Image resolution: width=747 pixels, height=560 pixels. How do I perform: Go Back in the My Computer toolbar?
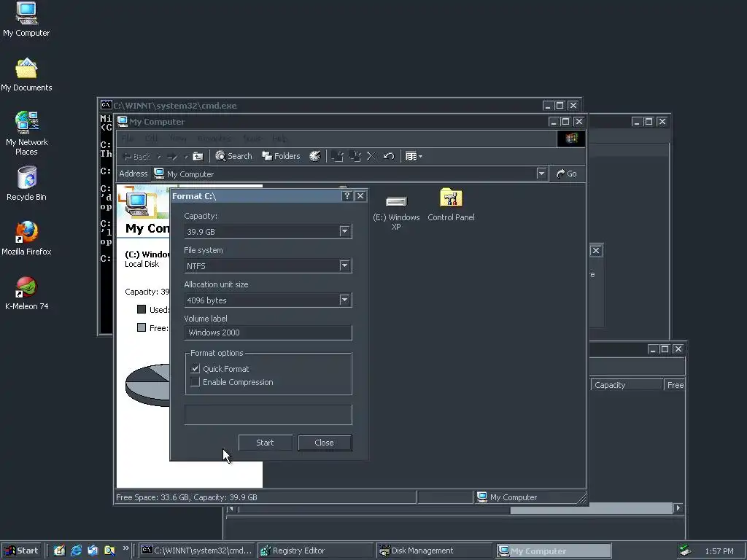[x=136, y=156]
